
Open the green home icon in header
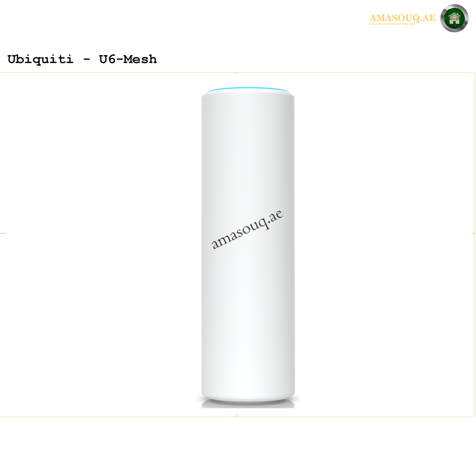coord(454,18)
